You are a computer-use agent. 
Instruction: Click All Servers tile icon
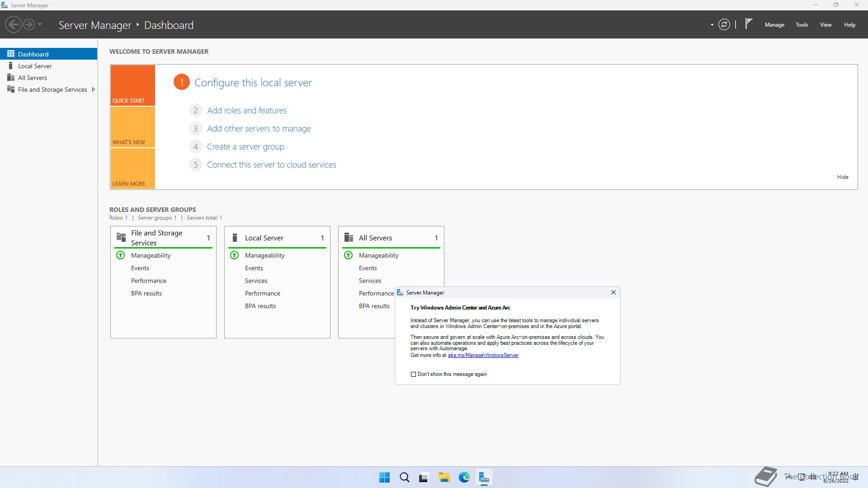pos(349,237)
